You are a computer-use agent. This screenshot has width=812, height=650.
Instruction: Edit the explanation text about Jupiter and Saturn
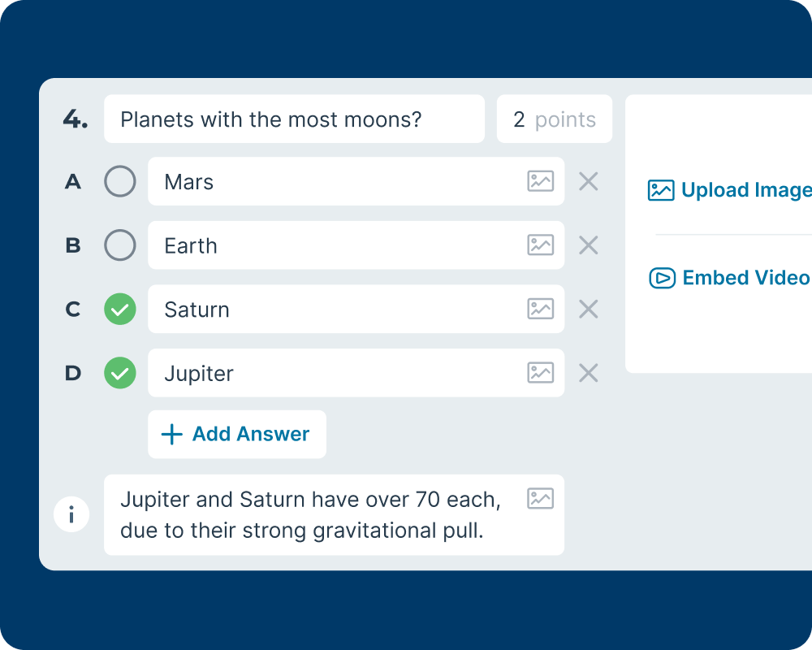tap(317, 515)
